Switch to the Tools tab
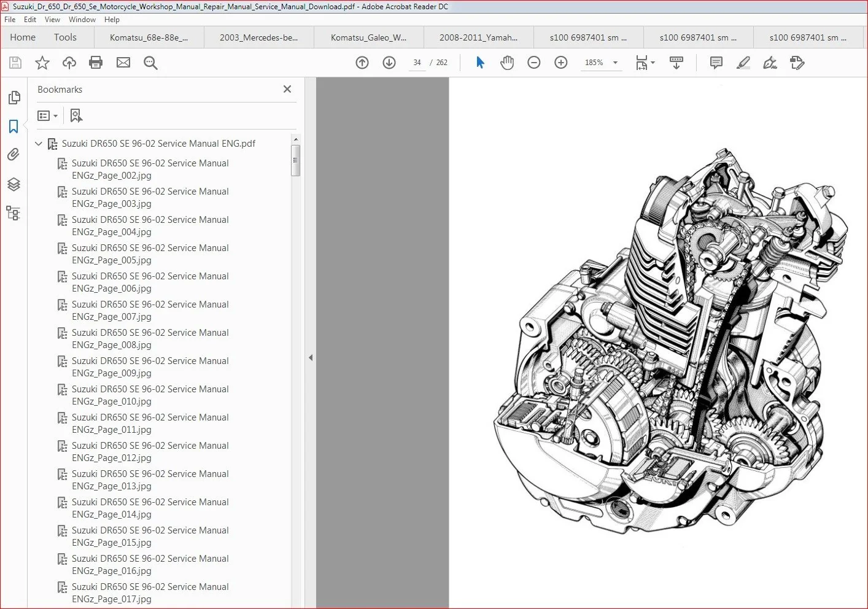 65,37
